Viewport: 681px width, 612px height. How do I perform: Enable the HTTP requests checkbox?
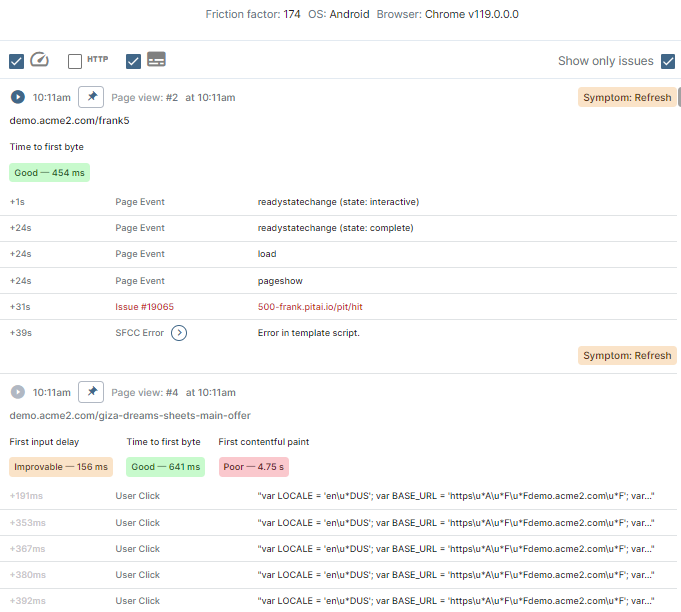pyautogui.click(x=75, y=61)
